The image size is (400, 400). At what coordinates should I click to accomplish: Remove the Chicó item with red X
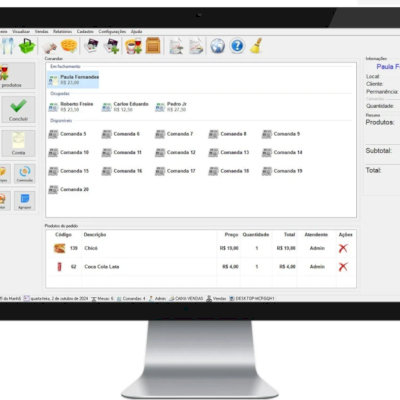coord(343,248)
